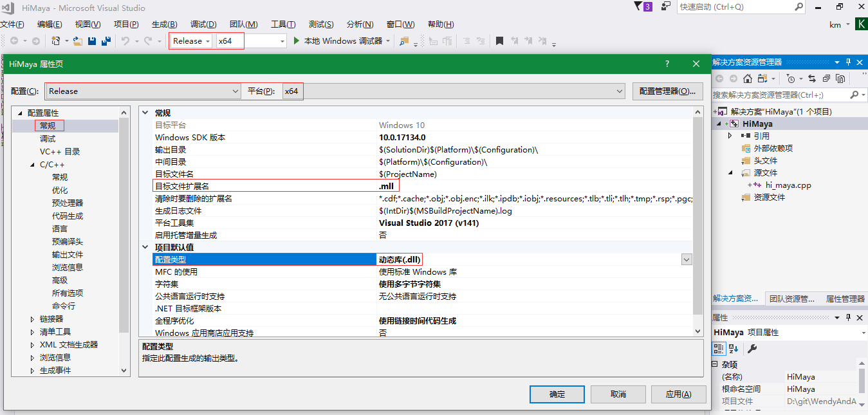Open the 生成(B) menu
Image resolution: width=868 pixels, height=415 pixels.
pyautogui.click(x=165, y=24)
